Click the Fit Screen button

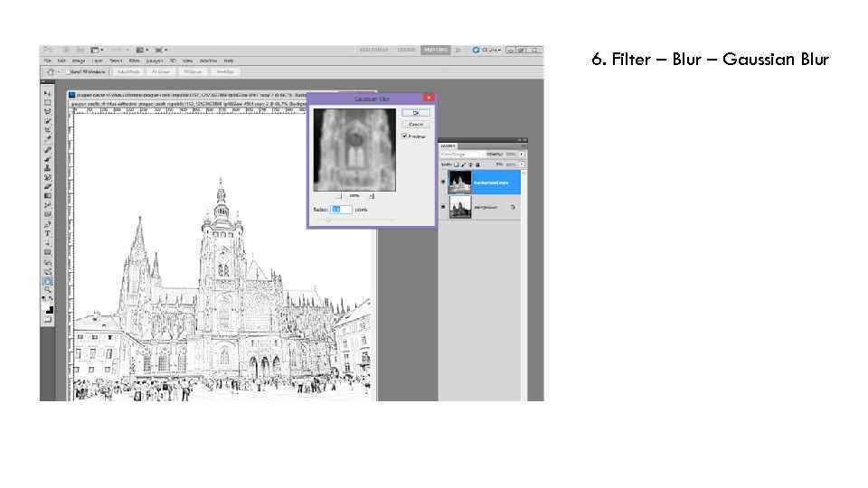point(161,72)
